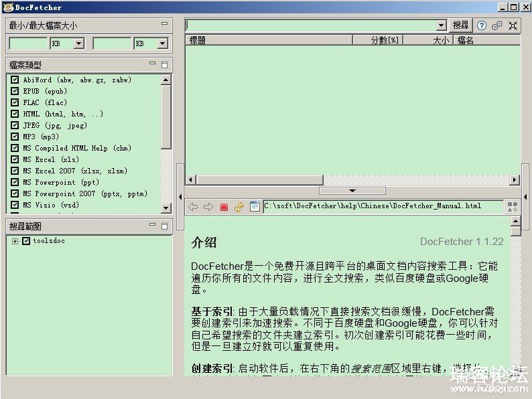Minimize the file size panel
Image resolution: width=532 pixels, height=399 pixels.
[x=165, y=23]
